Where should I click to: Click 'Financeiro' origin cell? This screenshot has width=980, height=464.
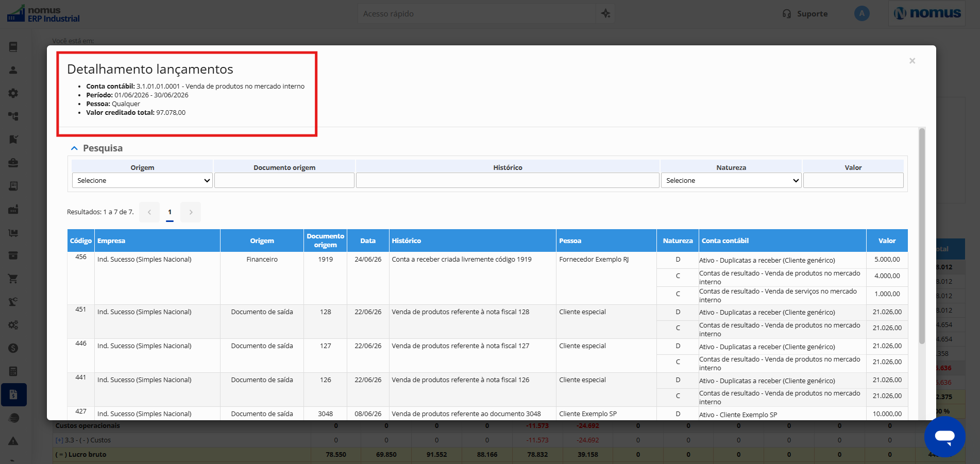click(262, 260)
